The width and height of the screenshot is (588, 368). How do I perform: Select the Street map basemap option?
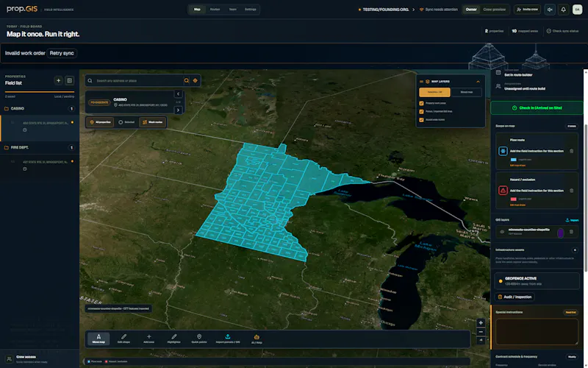(467, 92)
